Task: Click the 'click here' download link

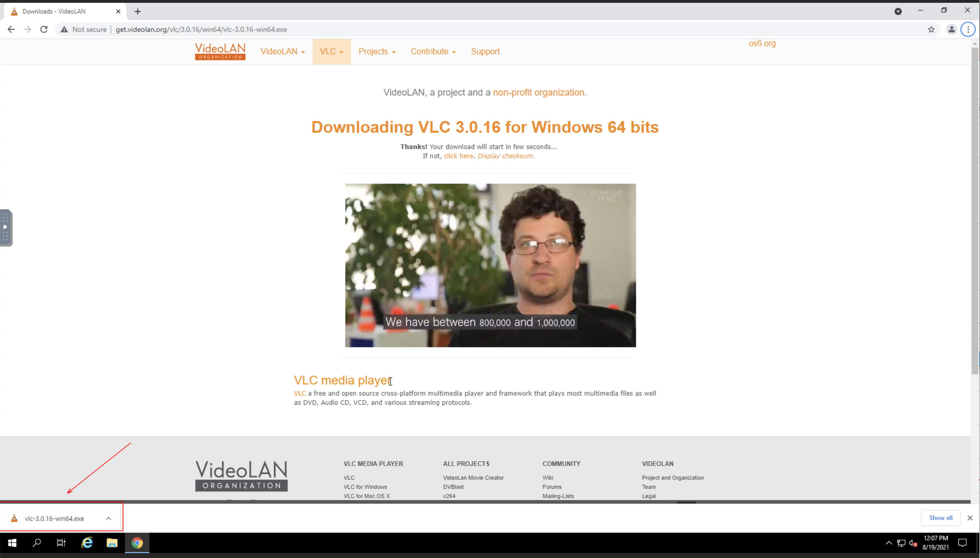Action: point(458,155)
